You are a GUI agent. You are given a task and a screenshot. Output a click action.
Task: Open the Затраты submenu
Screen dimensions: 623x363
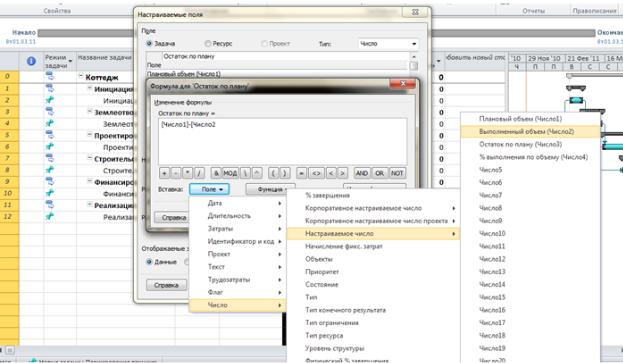(x=237, y=228)
